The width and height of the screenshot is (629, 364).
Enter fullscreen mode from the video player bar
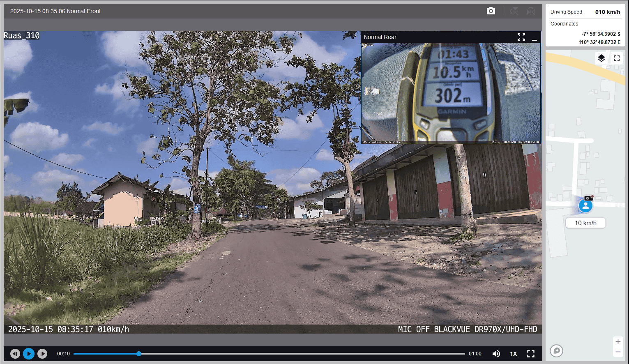pyautogui.click(x=531, y=354)
